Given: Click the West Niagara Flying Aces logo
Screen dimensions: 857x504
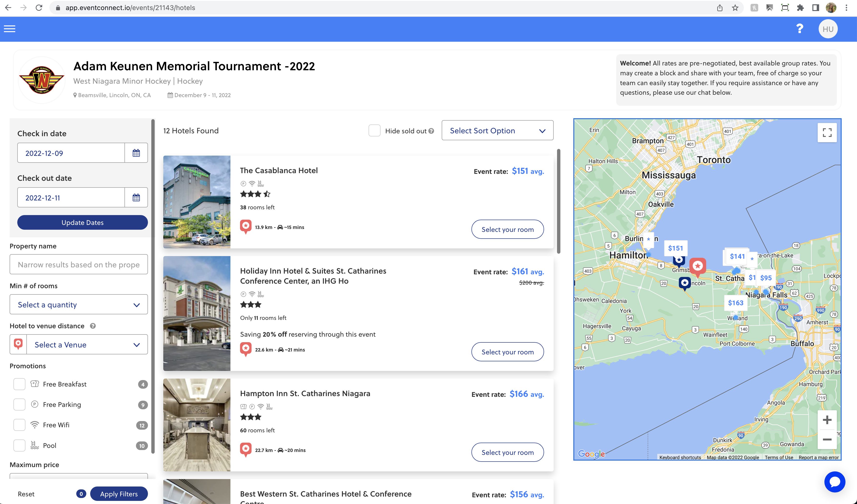Looking at the screenshot, I should tap(41, 80).
